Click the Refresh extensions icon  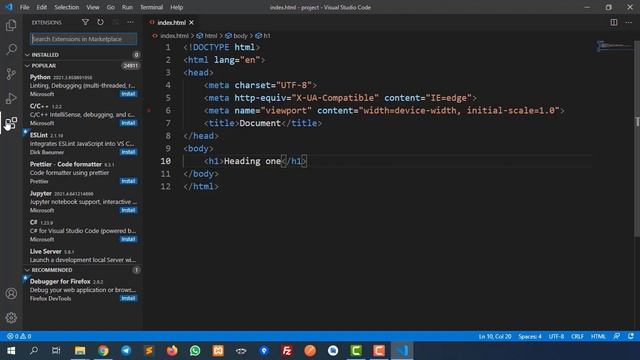(x=100, y=22)
